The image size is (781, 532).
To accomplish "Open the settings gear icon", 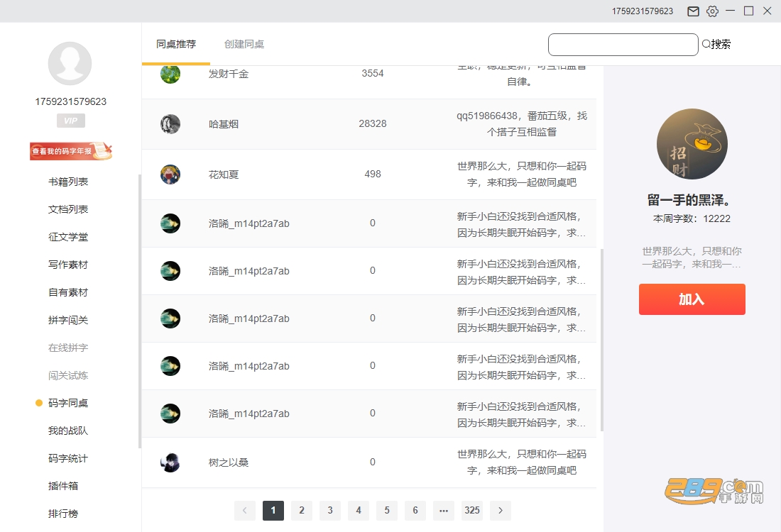I will click(x=712, y=11).
